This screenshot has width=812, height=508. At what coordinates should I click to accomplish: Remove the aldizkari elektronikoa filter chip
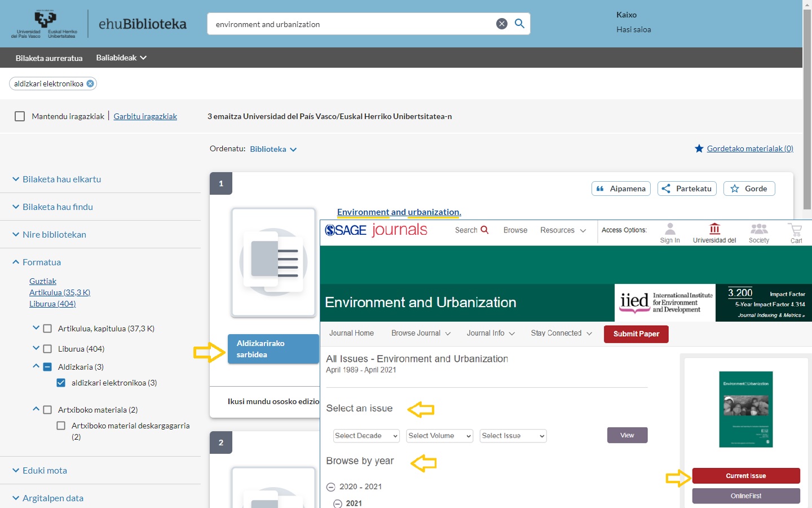coord(90,84)
